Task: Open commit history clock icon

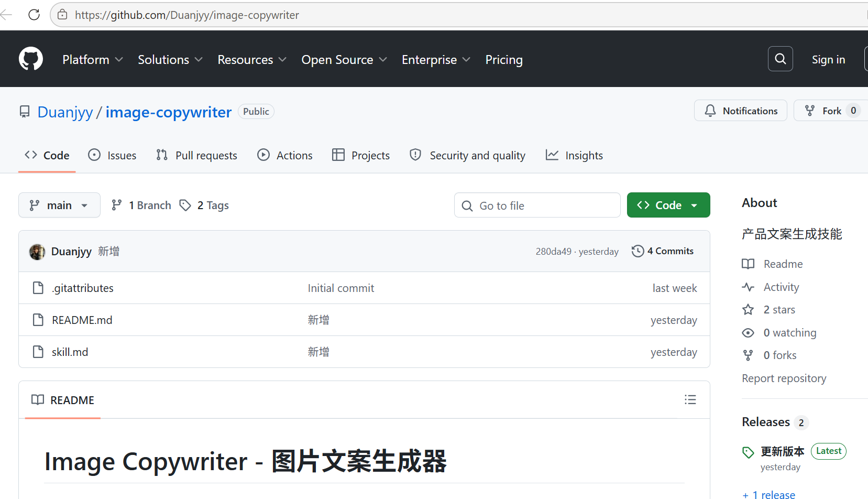Action: [x=638, y=251]
